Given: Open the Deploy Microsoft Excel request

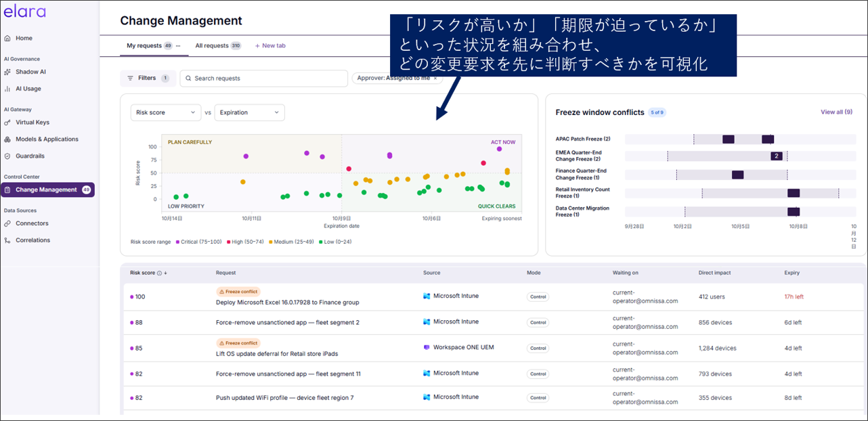Looking at the screenshot, I should coord(288,303).
